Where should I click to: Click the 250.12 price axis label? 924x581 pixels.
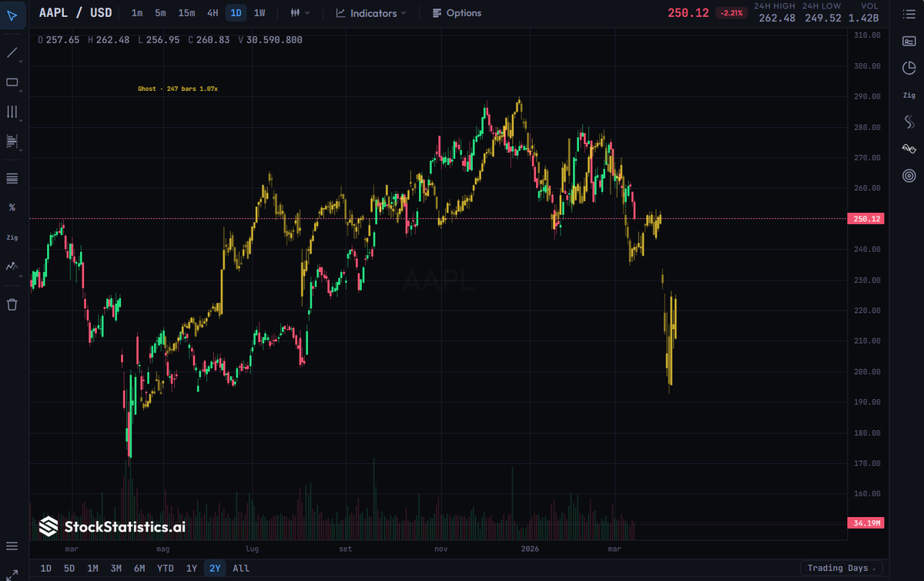click(867, 219)
